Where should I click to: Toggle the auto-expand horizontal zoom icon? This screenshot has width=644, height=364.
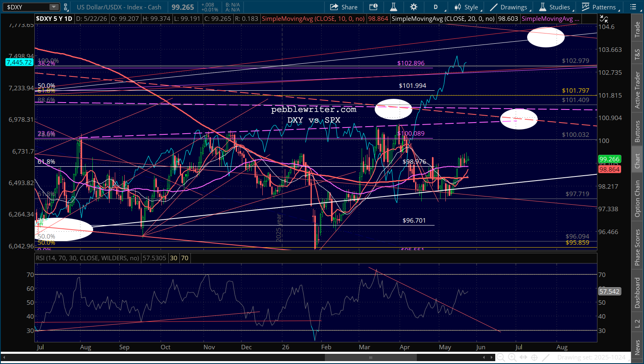[x=523, y=357]
